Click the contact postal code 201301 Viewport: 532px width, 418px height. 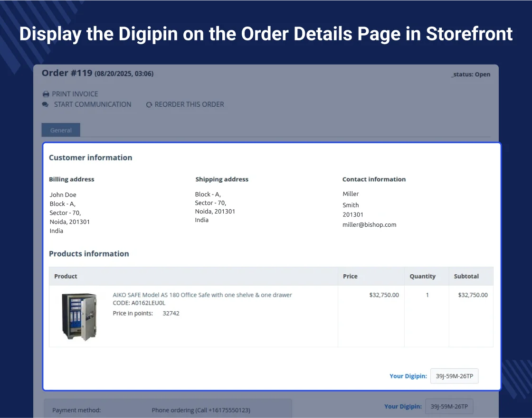point(353,214)
